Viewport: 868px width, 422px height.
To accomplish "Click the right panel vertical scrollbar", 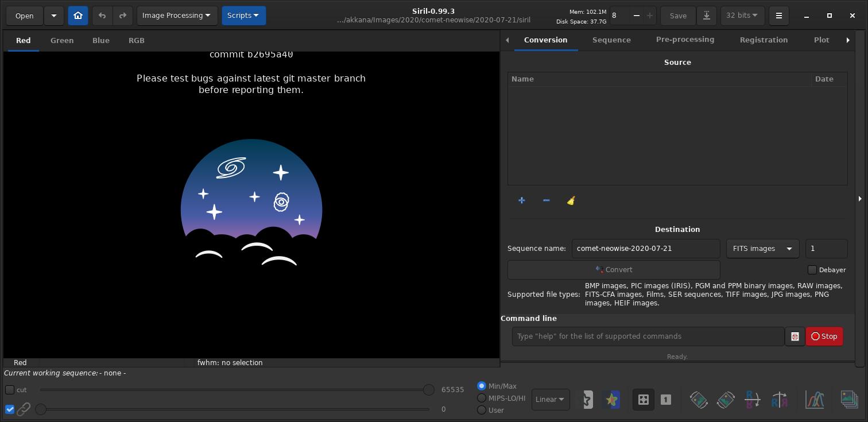I will coord(859,199).
